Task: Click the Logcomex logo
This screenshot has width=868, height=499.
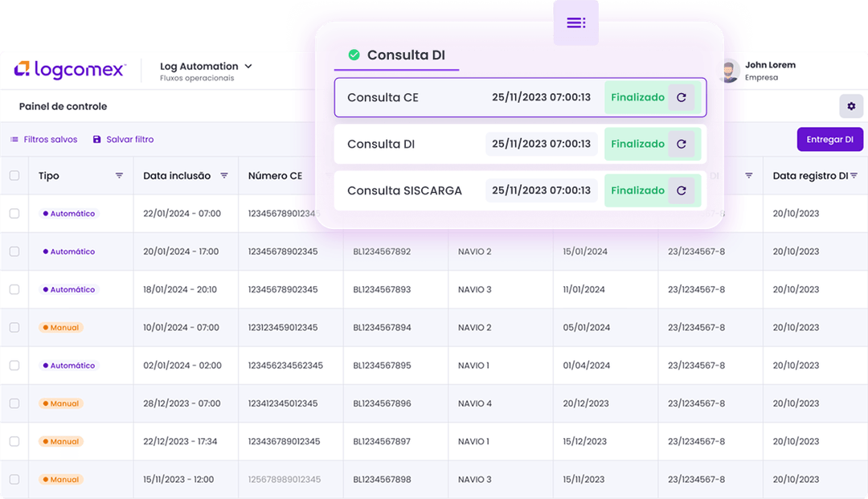Action: (x=70, y=71)
